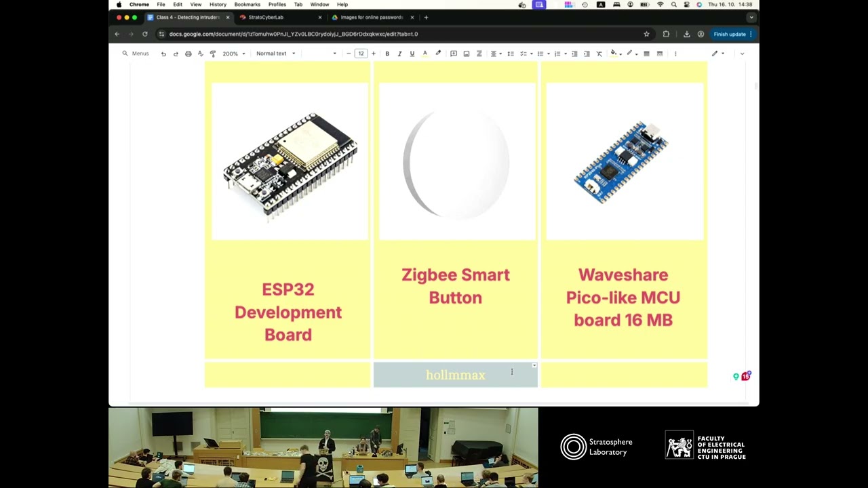Image resolution: width=868 pixels, height=488 pixels.
Task: Open Chrome extensions puzzle icon
Action: pyautogui.click(x=666, y=34)
